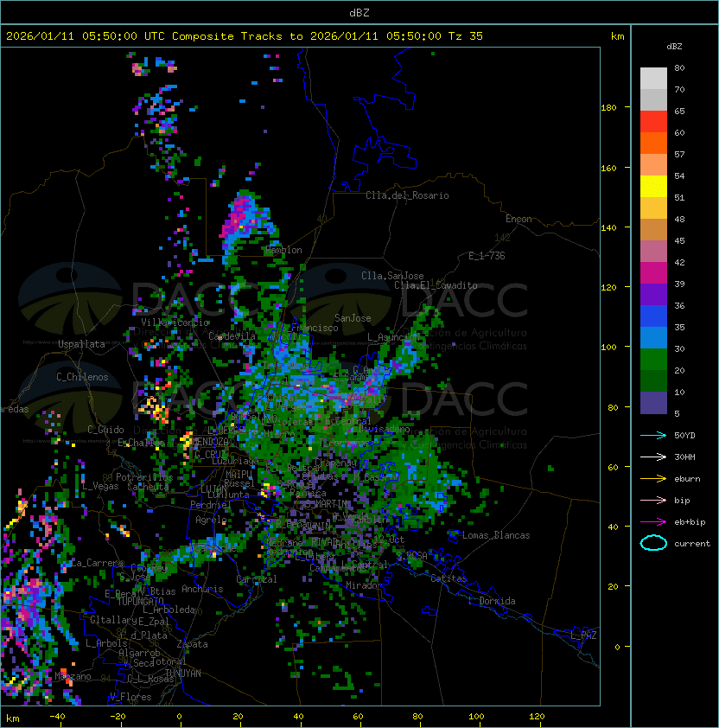This screenshot has width=719, height=728.
Task: Click the 'C_Chilenos' map label
Action: [82, 377]
